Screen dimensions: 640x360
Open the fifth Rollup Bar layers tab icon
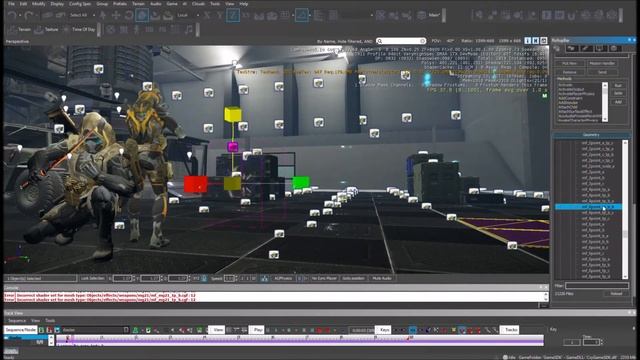[x=613, y=49]
